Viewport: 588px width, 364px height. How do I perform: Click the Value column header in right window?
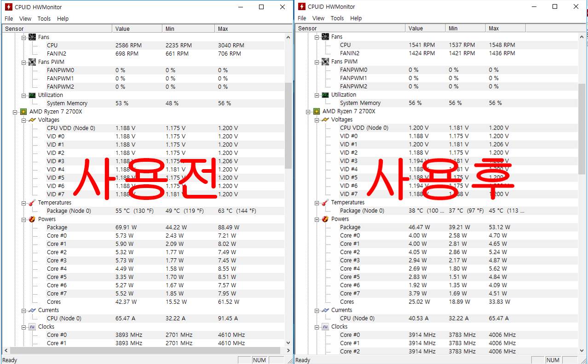pos(425,28)
